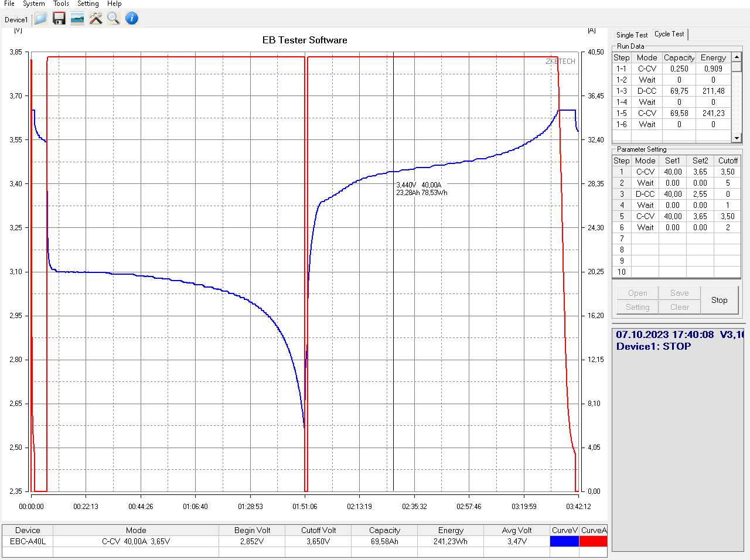The height and width of the screenshot is (560, 750).
Task: Click the floppy disk save icon
Action: click(59, 19)
